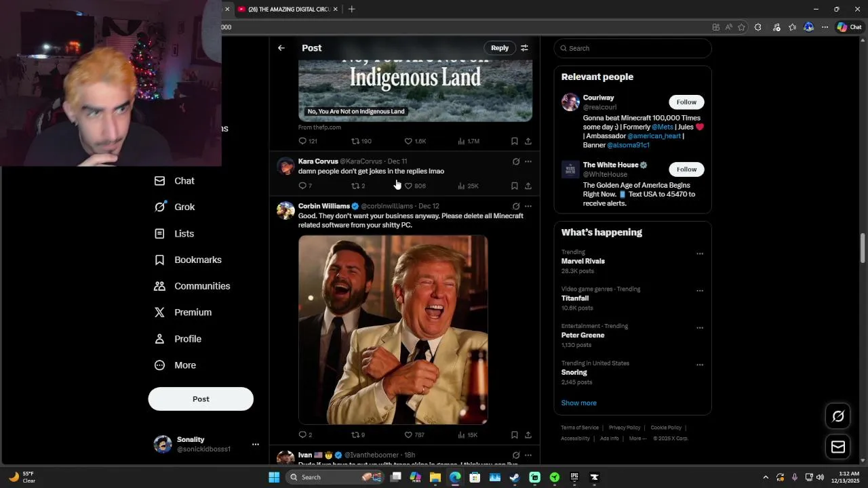Open more options on Corbin Williams's post
868x488 pixels.
point(528,206)
